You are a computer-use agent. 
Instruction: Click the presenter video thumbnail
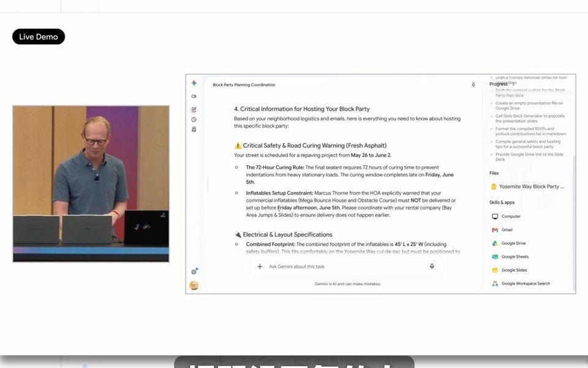pos(91,183)
